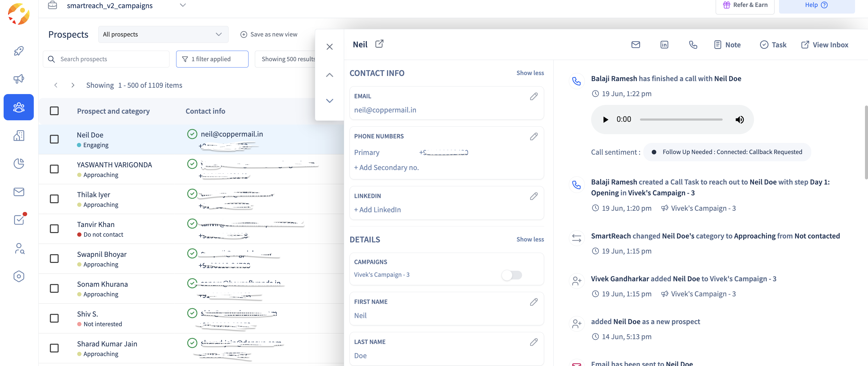This screenshot has height=366, width=868.
Task: Open Vivek's Campaign - 3 link under CAMPAIGNS
Action: coord(382,274)
